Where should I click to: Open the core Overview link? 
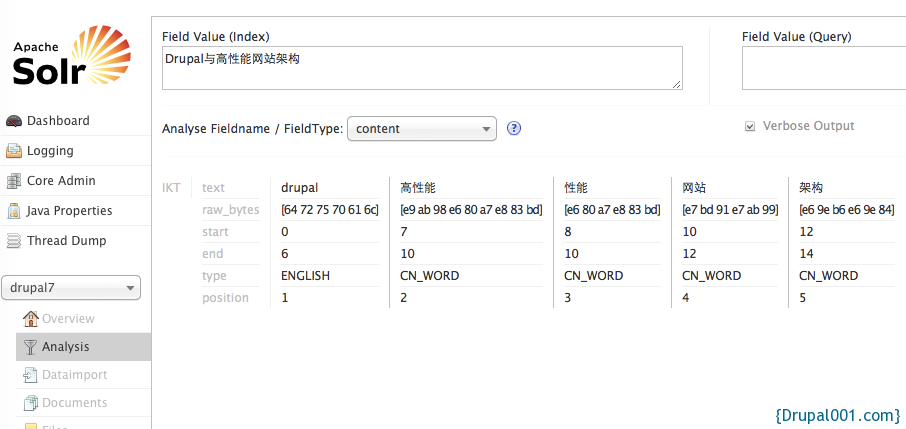[68, 319]
